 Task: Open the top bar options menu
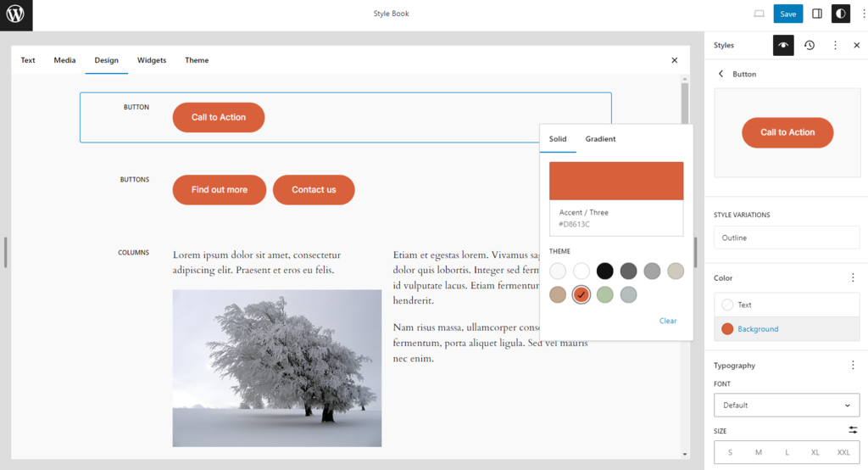point(863,14)
